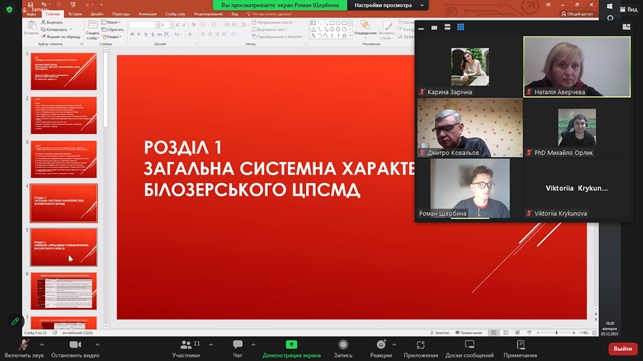Expand video options arrow beside Остановить видео

97,345
